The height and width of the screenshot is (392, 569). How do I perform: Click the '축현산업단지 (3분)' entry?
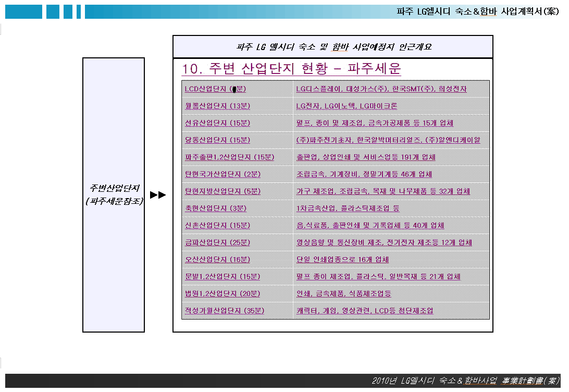click(x=216, y=209)
